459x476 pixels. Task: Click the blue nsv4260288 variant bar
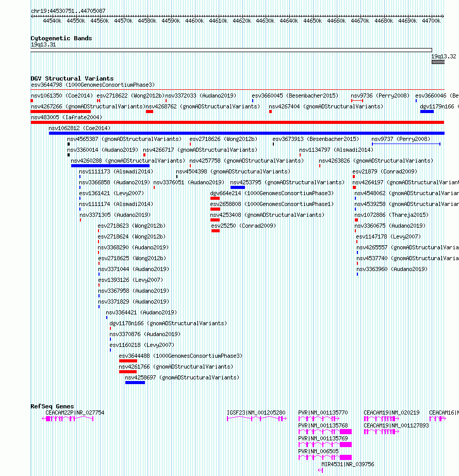pos(110,166)
